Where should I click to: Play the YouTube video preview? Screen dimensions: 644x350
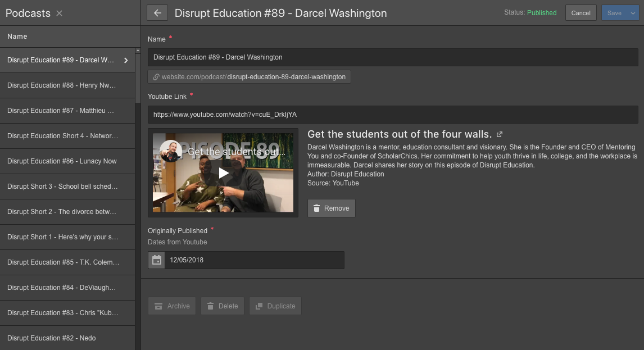pos(223,173)
